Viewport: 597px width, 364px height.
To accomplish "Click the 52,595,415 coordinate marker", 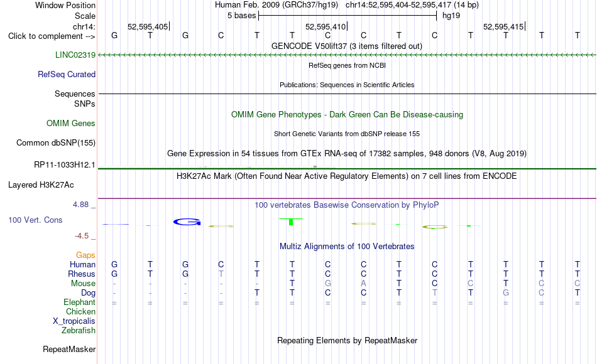I will (504, 26).
